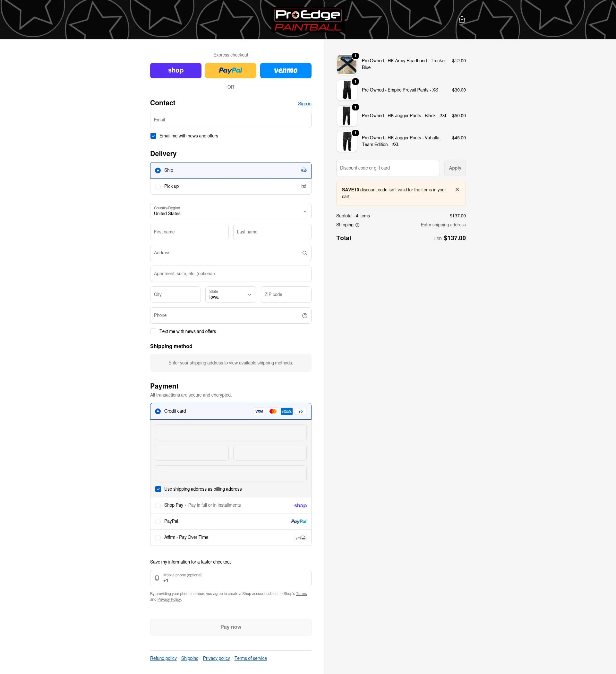Enable 'Text me with news and offers'

click(x=153, y=331)
